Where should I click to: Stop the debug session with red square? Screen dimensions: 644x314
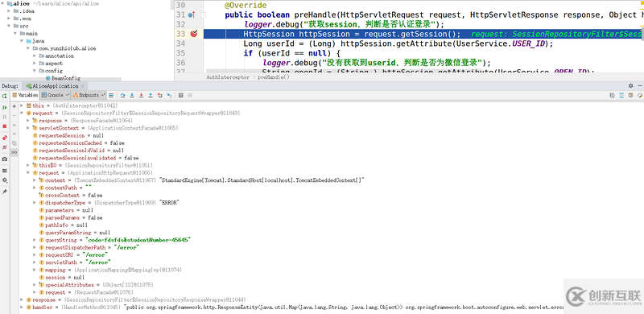(x=5, y=126)
